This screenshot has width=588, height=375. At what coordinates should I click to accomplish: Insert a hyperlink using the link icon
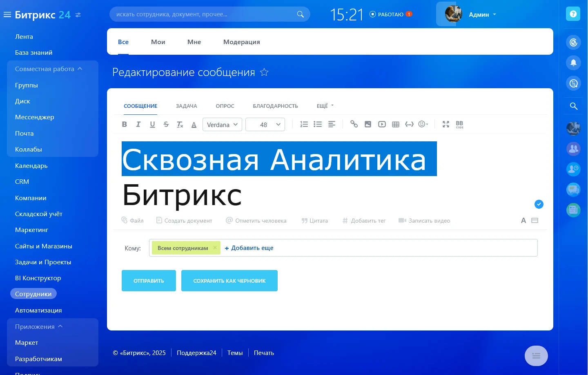tap(354, 124)
